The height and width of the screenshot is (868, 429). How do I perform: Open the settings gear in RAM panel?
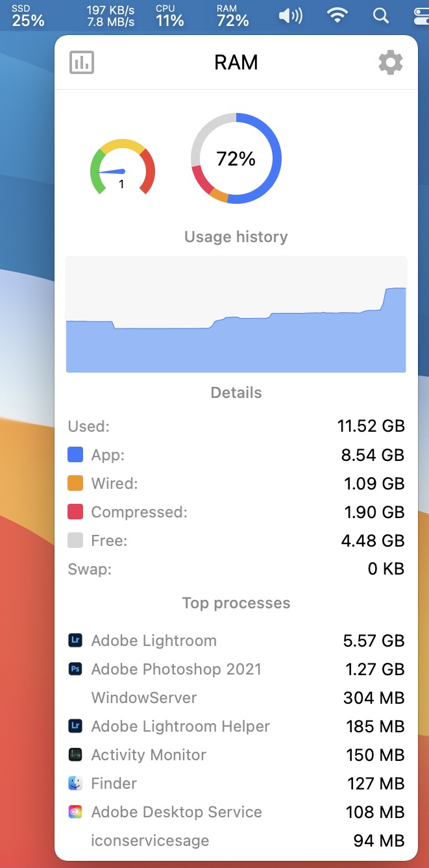pyautogui.click(x=390, y=62)
